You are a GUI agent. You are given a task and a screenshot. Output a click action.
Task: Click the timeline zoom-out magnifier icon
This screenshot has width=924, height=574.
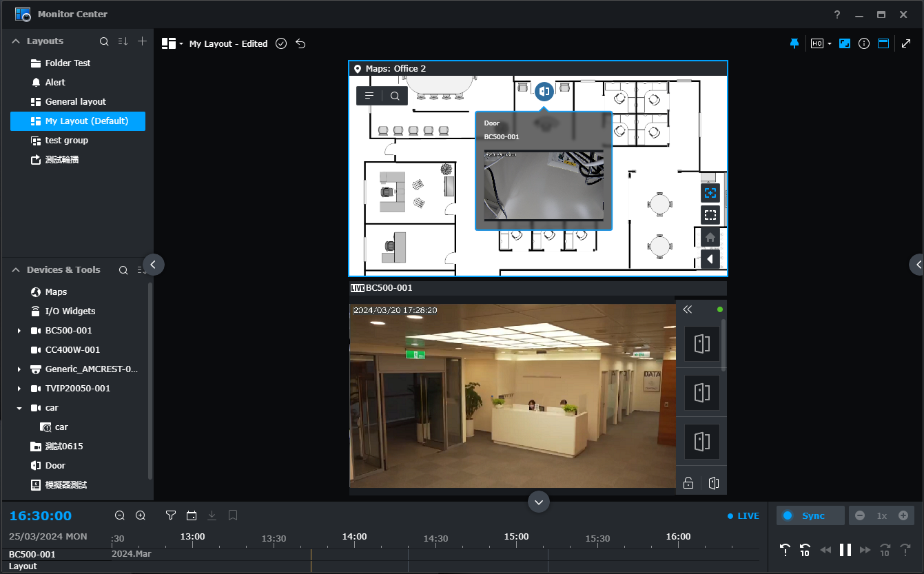tap(119, 515)
